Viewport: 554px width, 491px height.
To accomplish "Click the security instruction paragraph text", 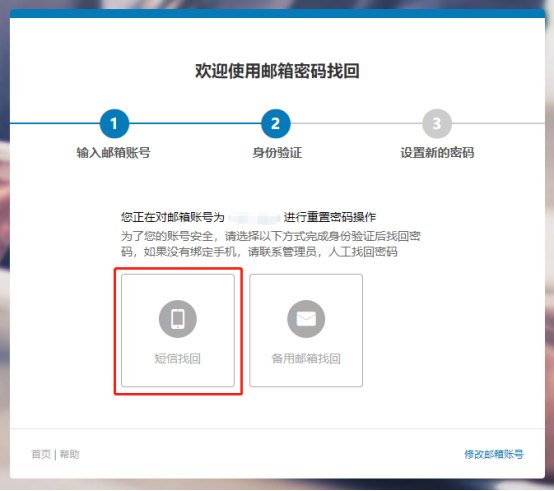I will (271, 244).
